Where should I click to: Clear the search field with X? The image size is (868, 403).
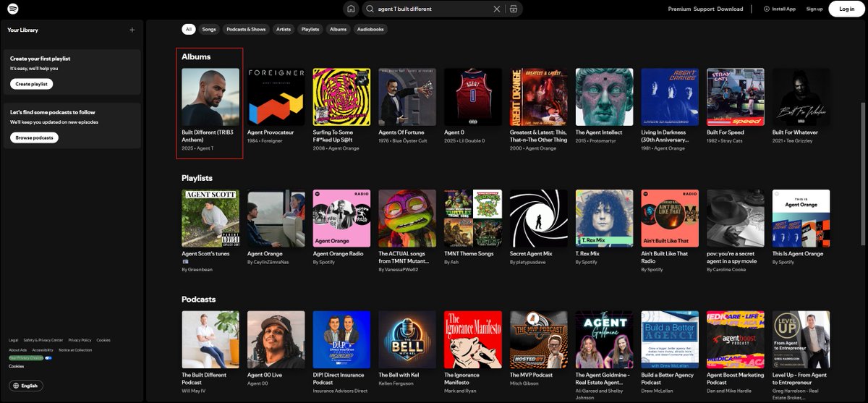[496, 9]
